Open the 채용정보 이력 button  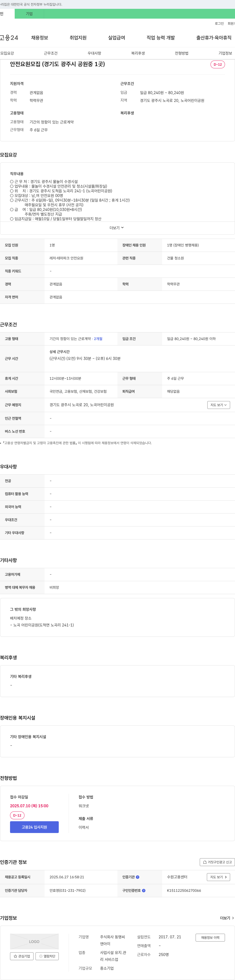210,937
